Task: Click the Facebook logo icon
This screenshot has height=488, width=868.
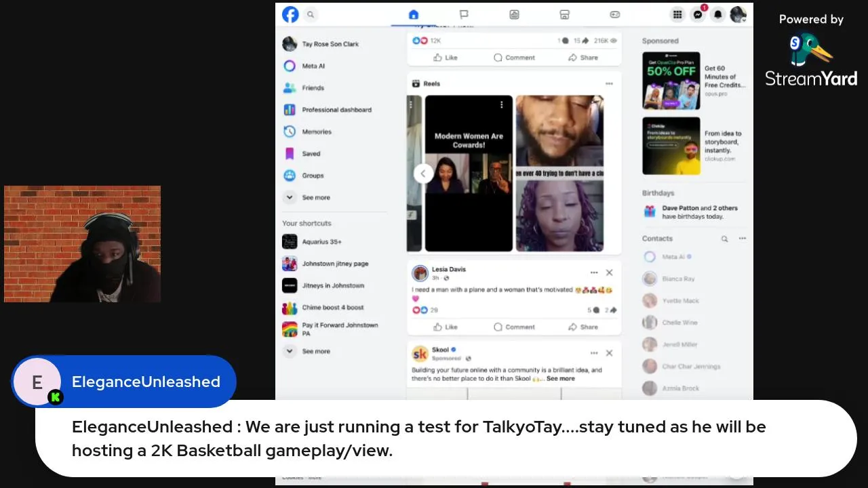Action: [290, 14]
